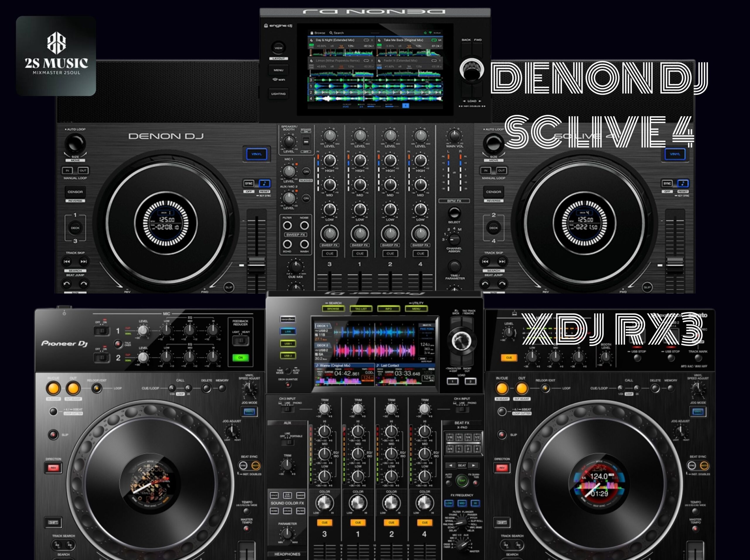Click the green TAP button in Beat FX
750x560 pixels.
pyautogui.click(x=462, y=480)
